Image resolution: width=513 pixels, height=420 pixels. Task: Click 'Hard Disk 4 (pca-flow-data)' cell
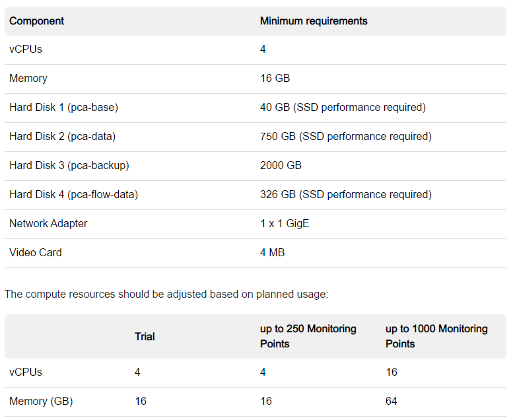click(73, 195)
